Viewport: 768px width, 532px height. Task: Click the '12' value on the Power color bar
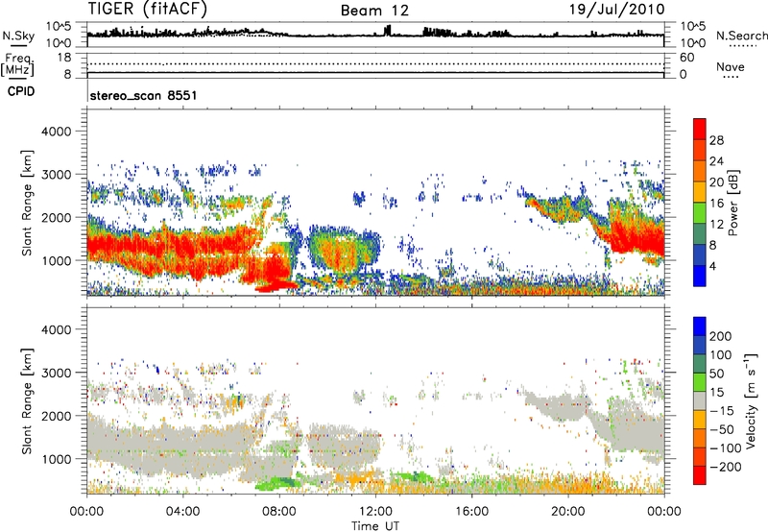[716, 224]
